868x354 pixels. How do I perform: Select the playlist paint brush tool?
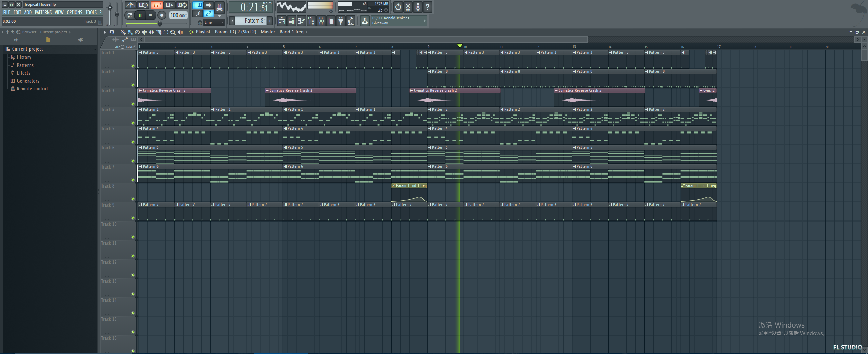[x=130, y=32]
